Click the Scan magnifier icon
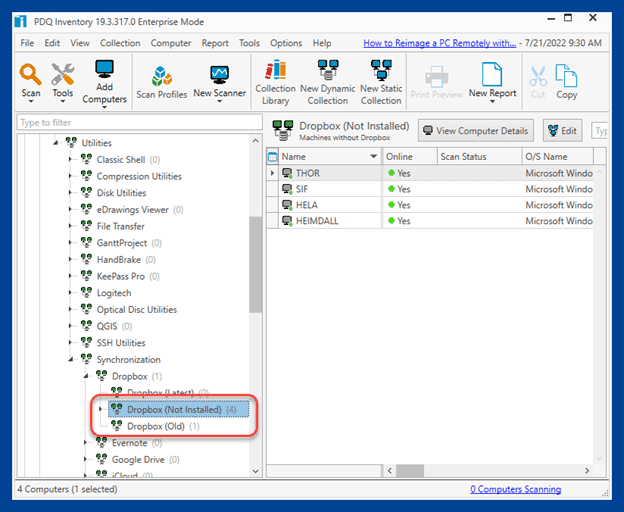The height and width of the screenshot is (512, 624). (31, 75)
